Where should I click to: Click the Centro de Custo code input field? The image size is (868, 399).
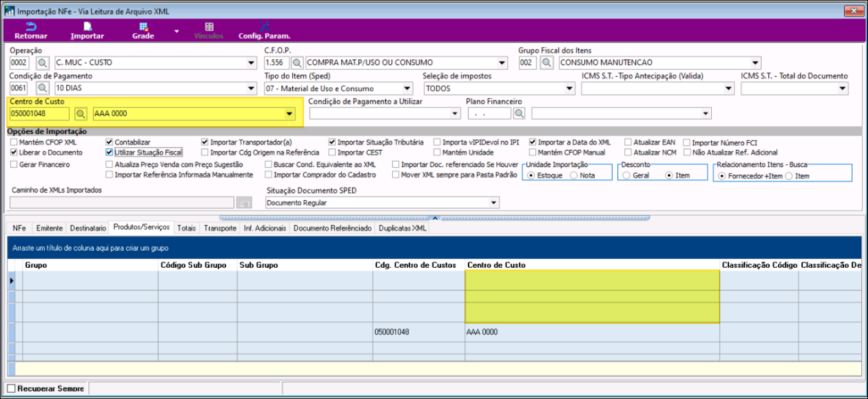40,113
